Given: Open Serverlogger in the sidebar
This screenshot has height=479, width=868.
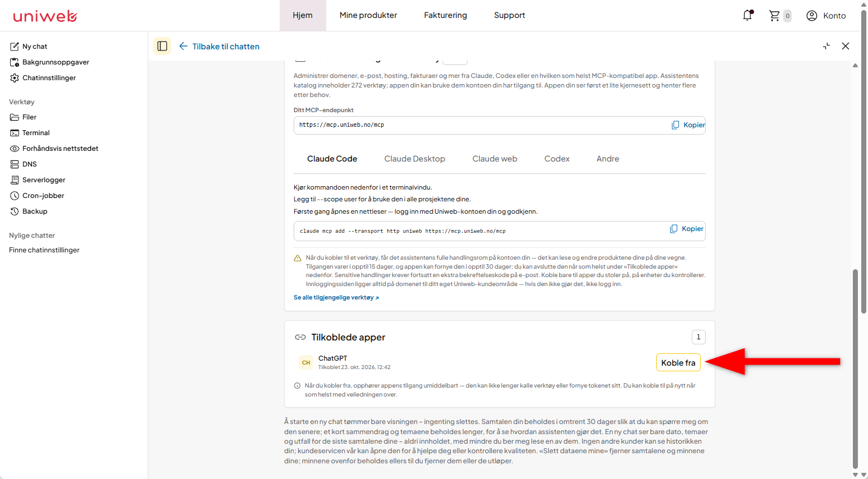Looking at the screenshot, I should [38, 180].
